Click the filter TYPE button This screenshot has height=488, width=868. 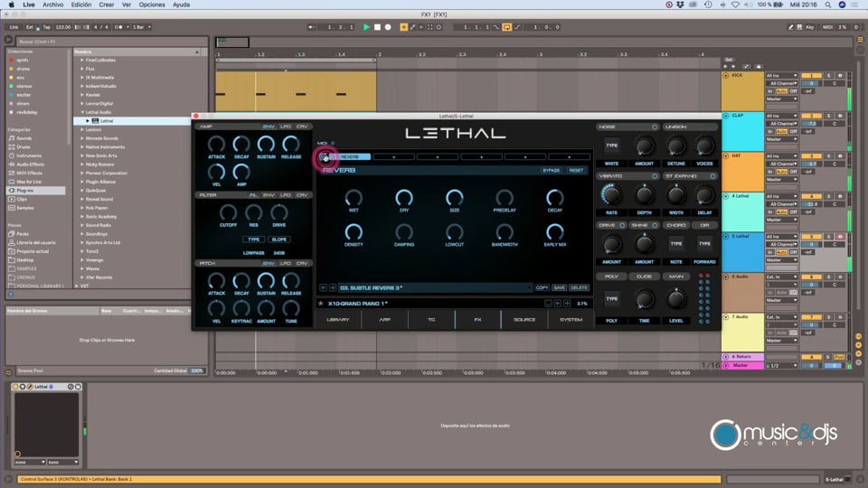pos(253,239)
